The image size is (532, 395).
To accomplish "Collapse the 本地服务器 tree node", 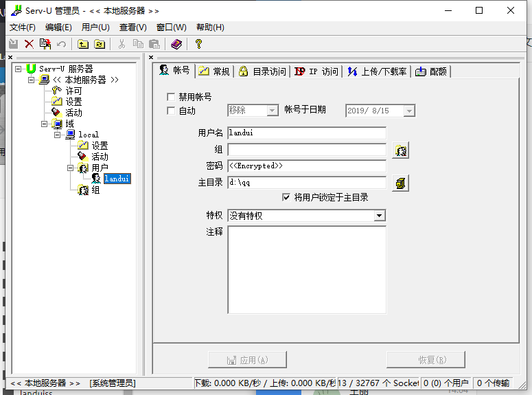I will [31, 80].
